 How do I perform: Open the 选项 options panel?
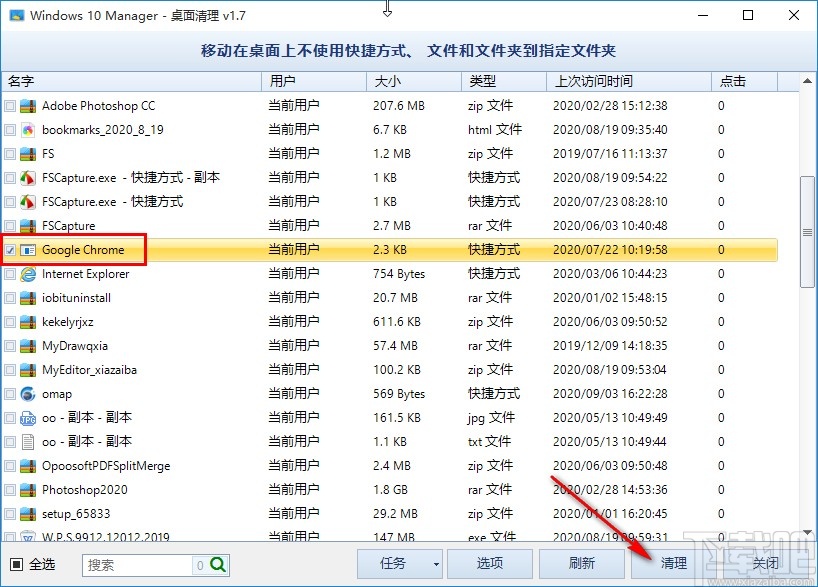[489, 563]
